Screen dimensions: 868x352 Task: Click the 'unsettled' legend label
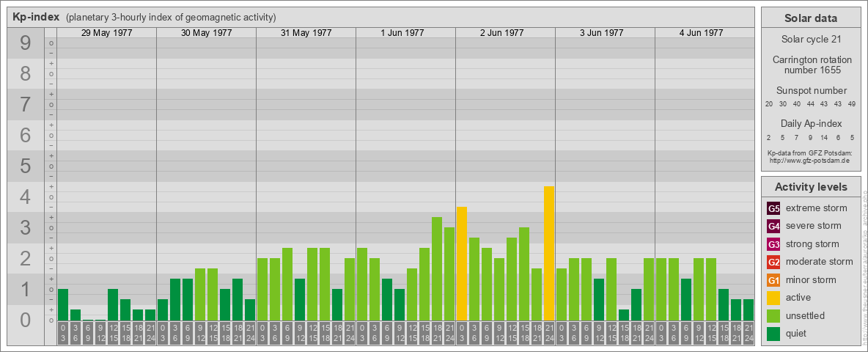pos(806,315)
